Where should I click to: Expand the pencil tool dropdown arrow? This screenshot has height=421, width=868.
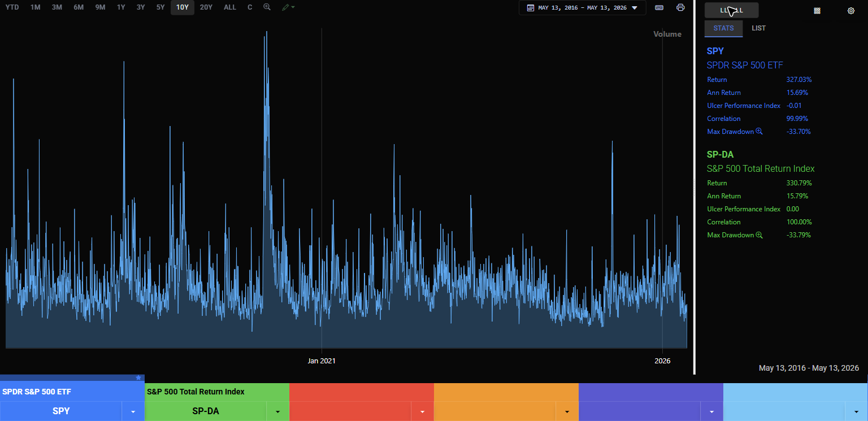(293, 7)
